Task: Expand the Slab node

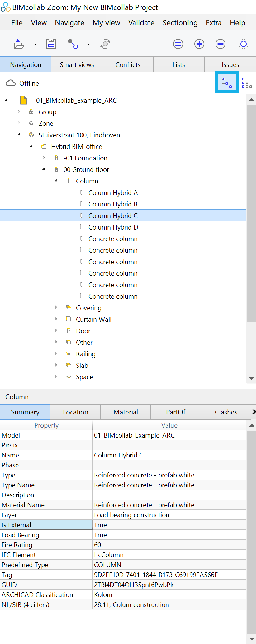Action: 56,365
